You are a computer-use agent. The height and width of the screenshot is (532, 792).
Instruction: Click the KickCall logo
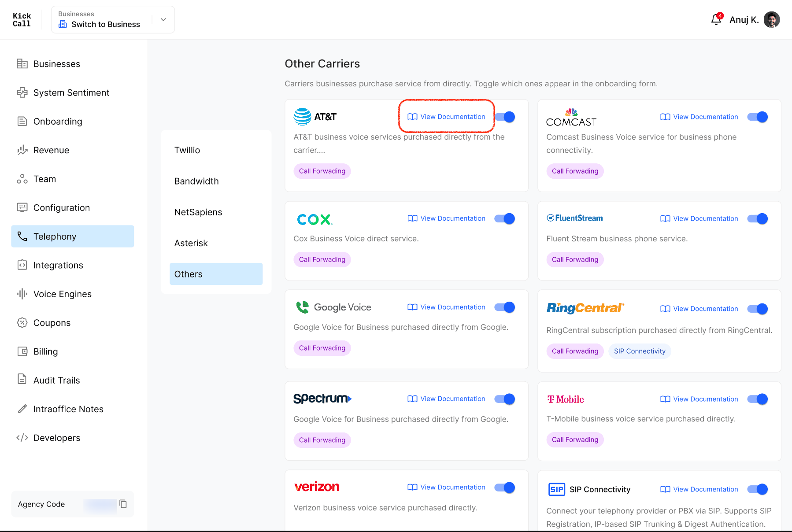[22, 20]
